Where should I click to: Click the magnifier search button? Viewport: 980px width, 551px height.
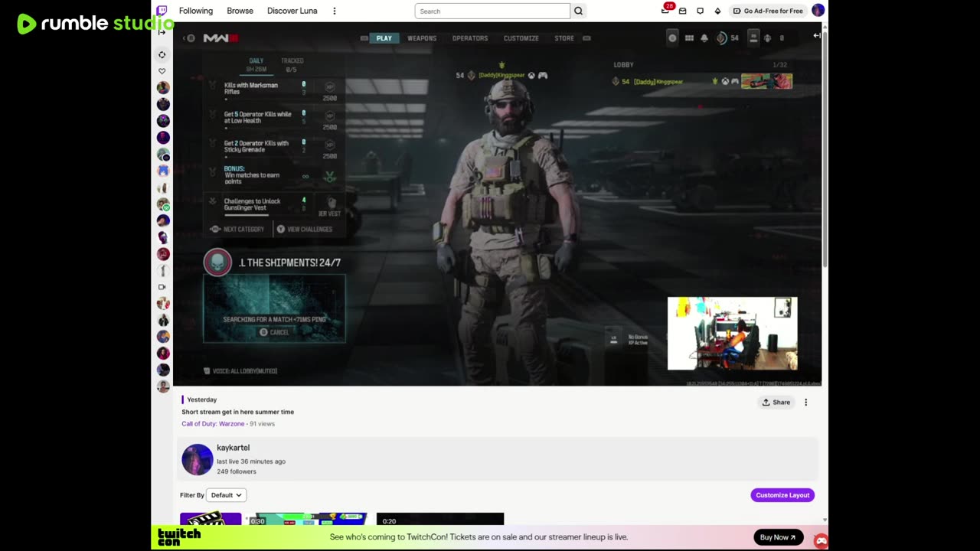(578, 11)
